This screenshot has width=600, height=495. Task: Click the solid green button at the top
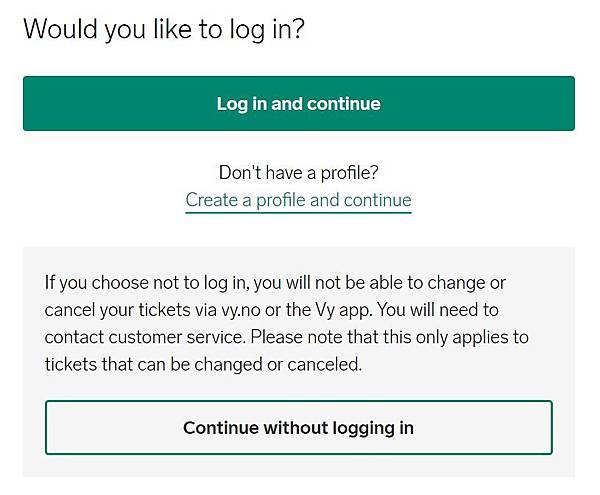(x=298, y=104)
